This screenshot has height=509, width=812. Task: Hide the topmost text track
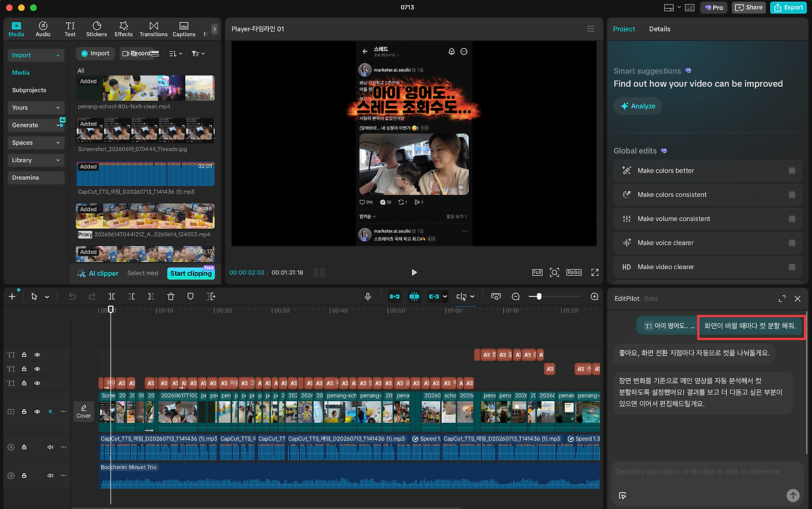[x=37, y=355]
